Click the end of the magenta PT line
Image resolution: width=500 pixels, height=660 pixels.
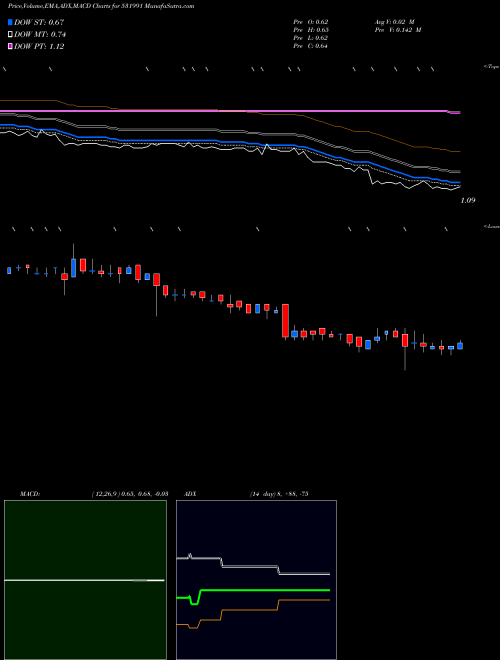(455, 112)
